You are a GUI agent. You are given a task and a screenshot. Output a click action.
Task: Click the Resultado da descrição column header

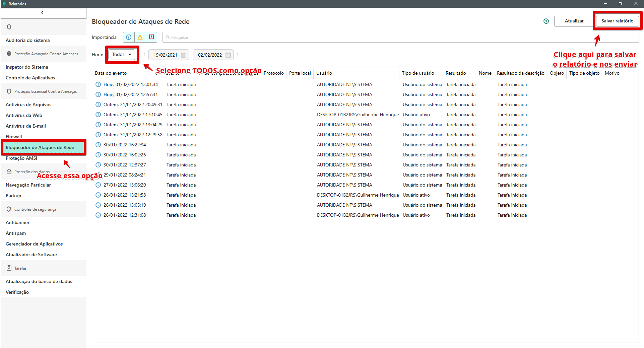coord(520,73)
